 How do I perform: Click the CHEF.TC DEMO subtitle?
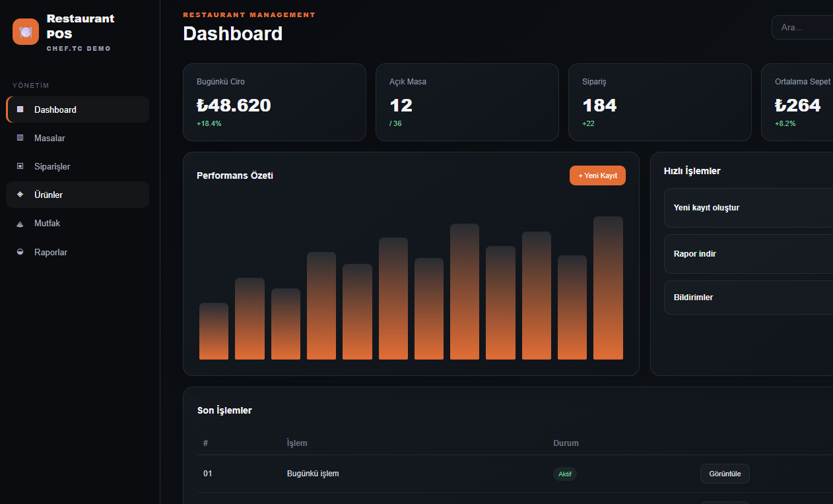coord(79,49)
